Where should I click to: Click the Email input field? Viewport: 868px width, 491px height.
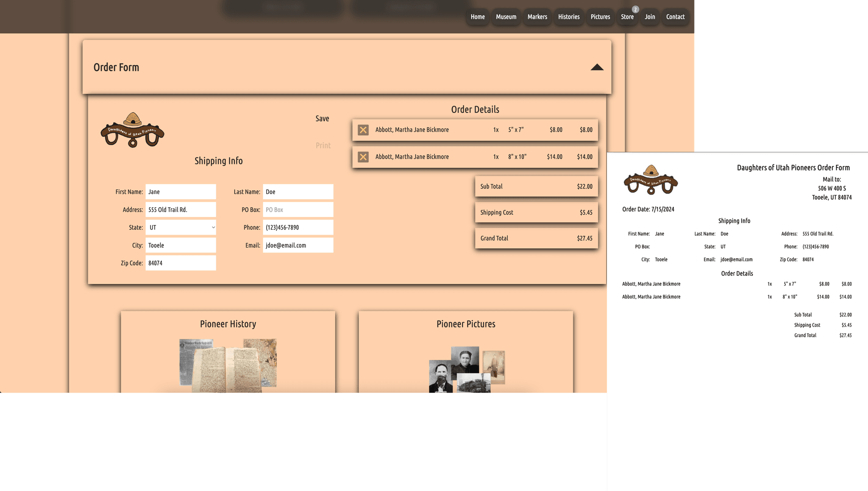pyautogui.click(x=298, y=245)
